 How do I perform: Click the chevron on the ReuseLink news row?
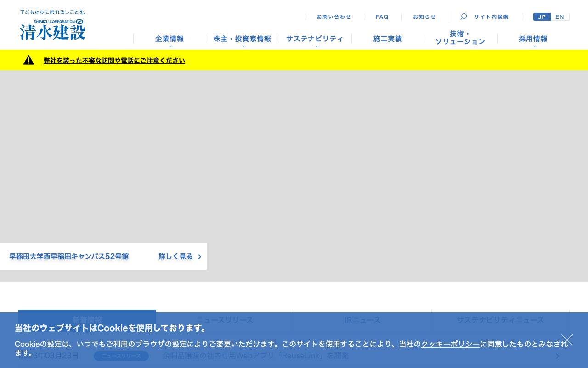tap(557, 356)
